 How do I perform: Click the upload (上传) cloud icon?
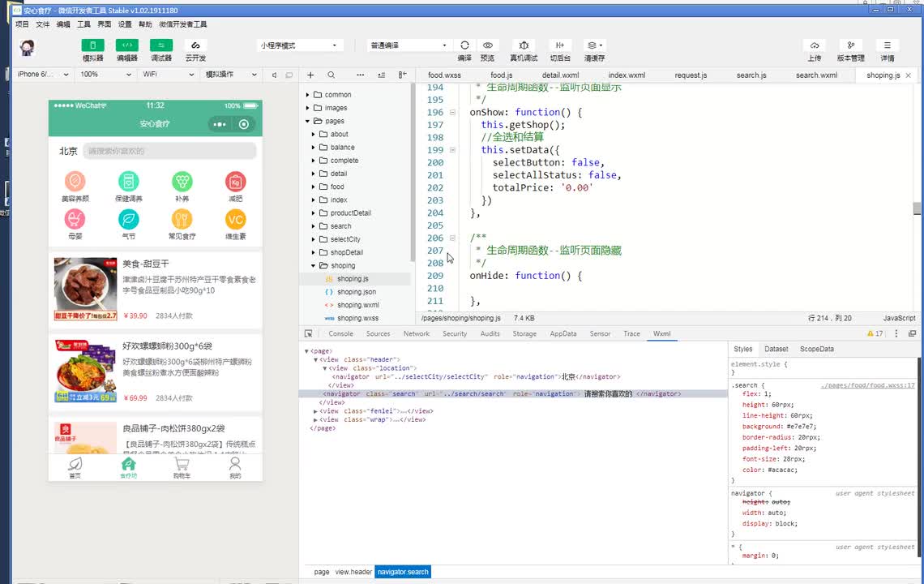[x=815, y=45]
